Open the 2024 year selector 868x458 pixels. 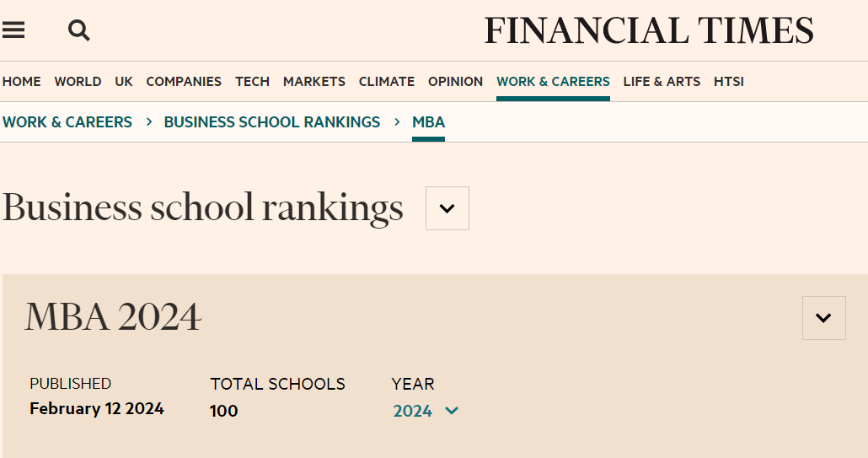[x=426, y=411]
